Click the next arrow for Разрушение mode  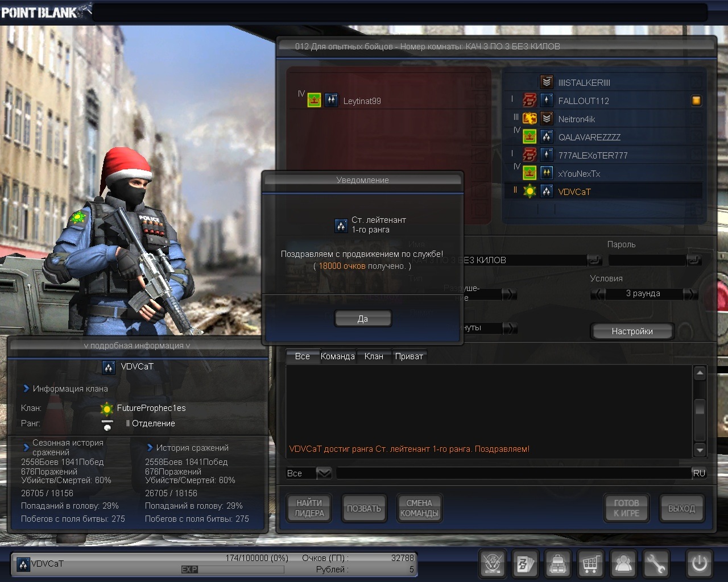(x=510, y=294)
